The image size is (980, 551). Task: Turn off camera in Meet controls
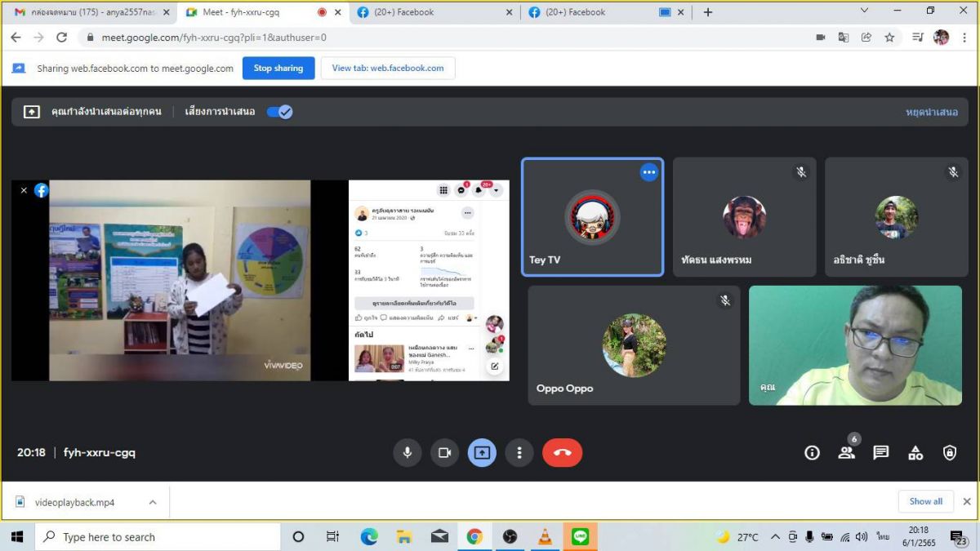pyautogui.click(x=444, y=452)
